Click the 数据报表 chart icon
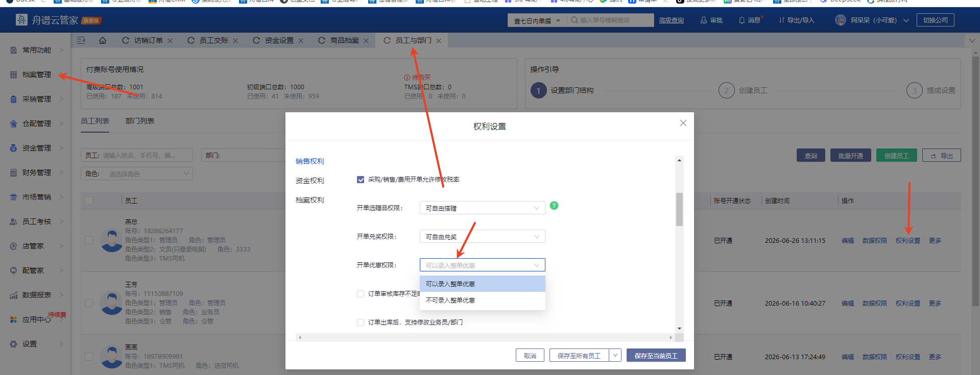Screen dimensions: 980x375 point(14,295)
